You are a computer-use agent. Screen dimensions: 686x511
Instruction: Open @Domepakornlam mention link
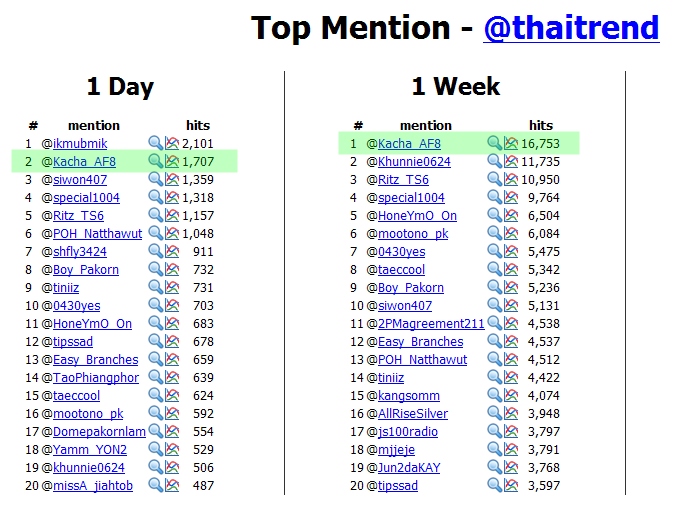[x=99, y=431]
